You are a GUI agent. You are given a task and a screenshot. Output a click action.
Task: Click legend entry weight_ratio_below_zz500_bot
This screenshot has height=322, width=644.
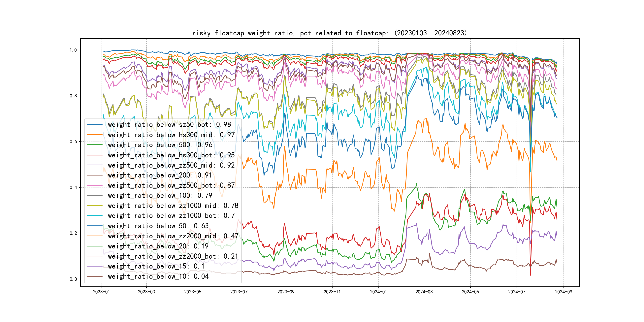[171, 185]
